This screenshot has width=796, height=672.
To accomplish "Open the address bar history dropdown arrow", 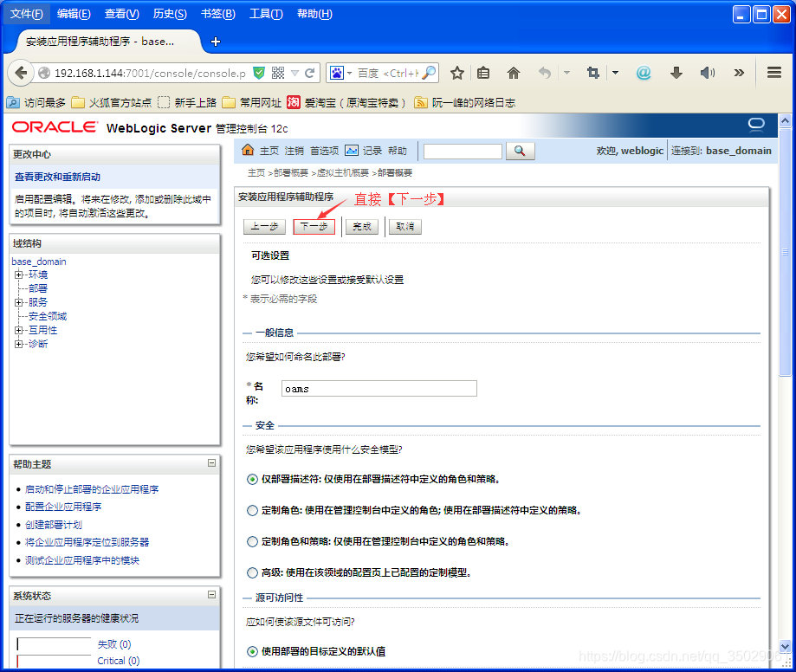I will (295, 73).
